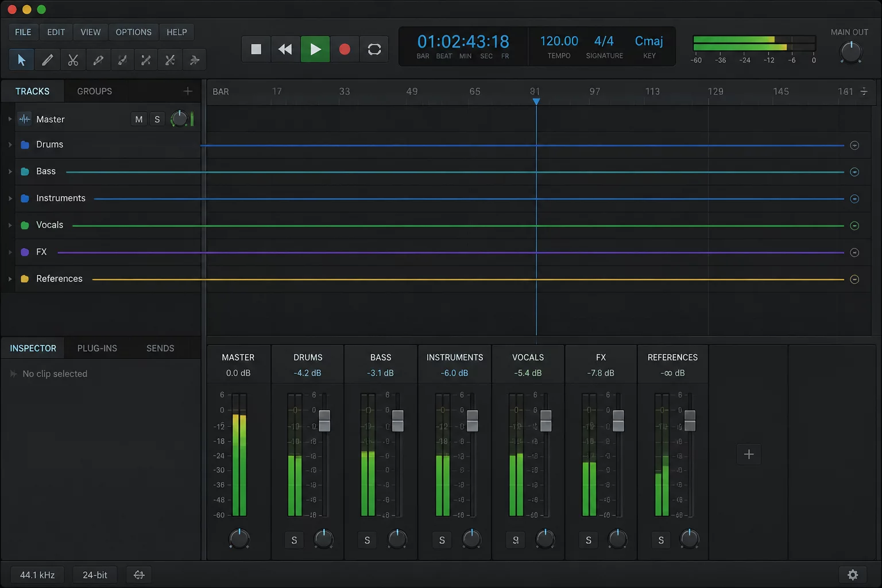Select the scissors cut tool

tap(73, 60)
